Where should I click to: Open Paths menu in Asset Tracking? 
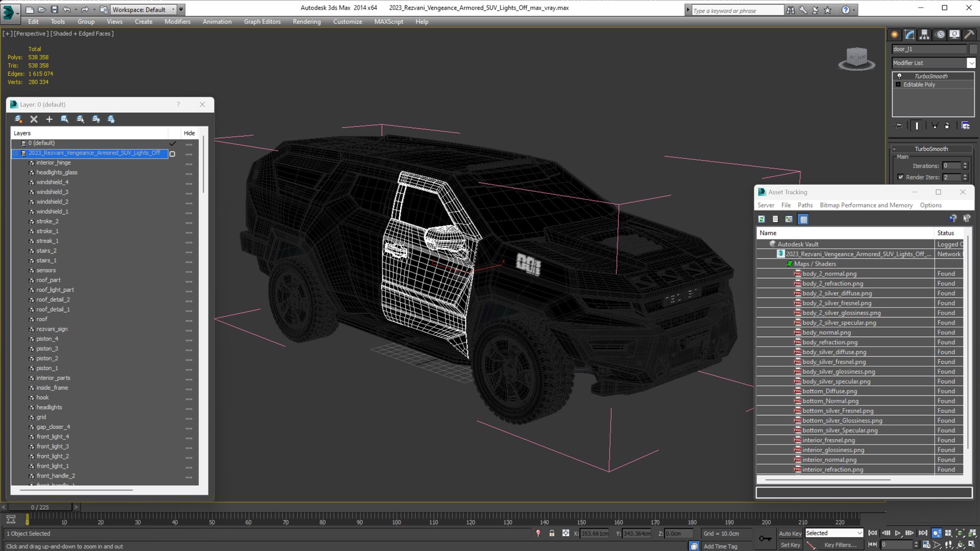pos(805,205)
